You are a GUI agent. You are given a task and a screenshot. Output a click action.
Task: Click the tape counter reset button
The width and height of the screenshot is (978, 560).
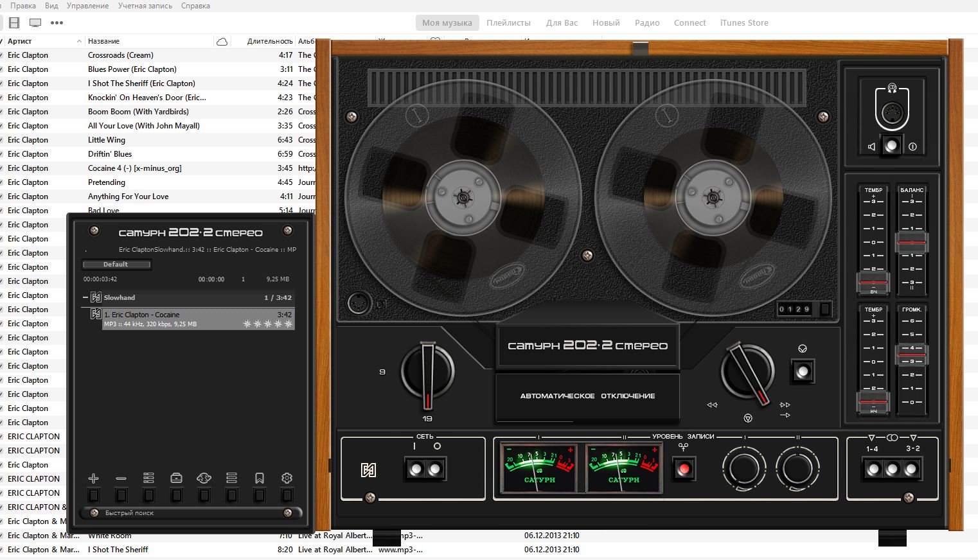pyautogui.click(x=825, y=309)
